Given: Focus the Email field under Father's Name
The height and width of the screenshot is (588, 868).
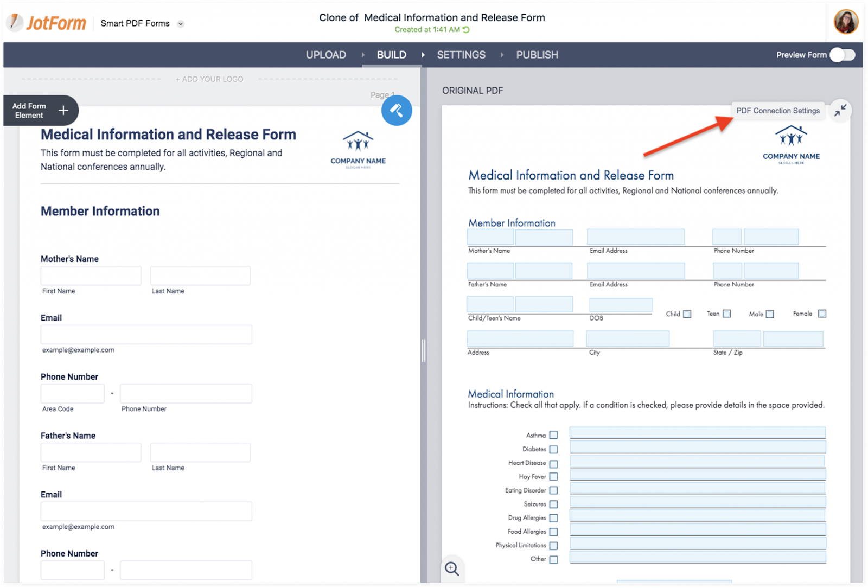Looking at the screenshot, I should point(146,512).
